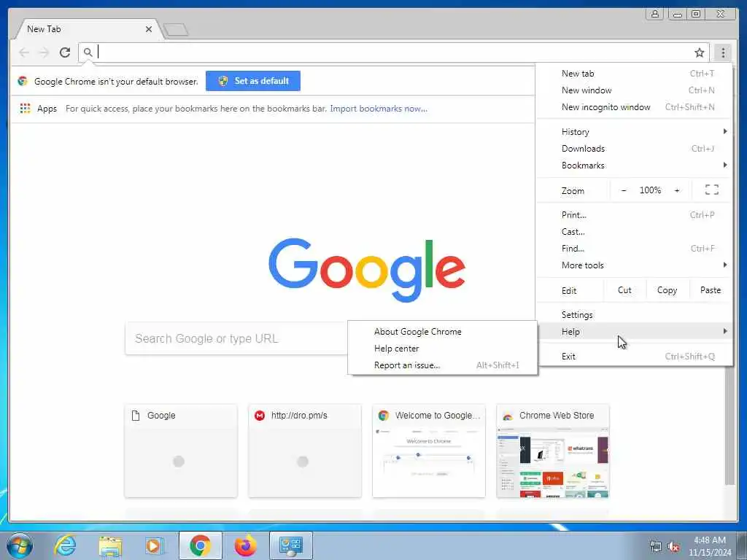Viewport: 747px width, 560px height.
Task: Bookmark this page with the star icon
Action: tap(699, 52)
